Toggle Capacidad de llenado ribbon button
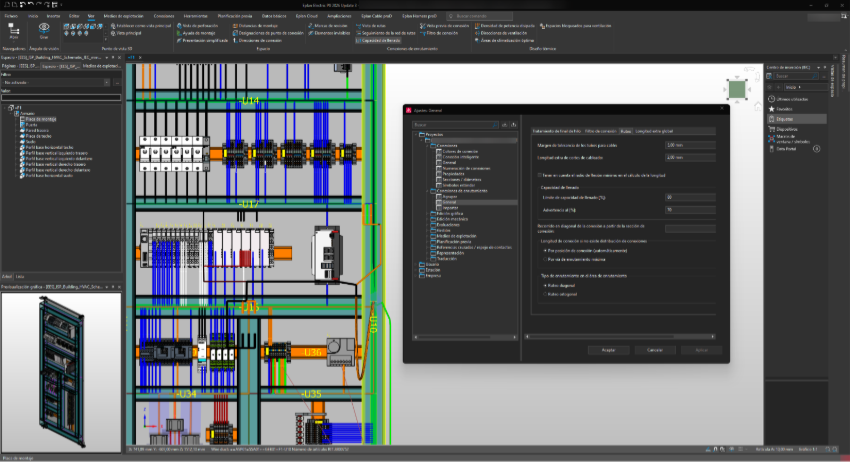Image resolution: width=850 pixels, height=462 pixels. [x=378, y=41]
